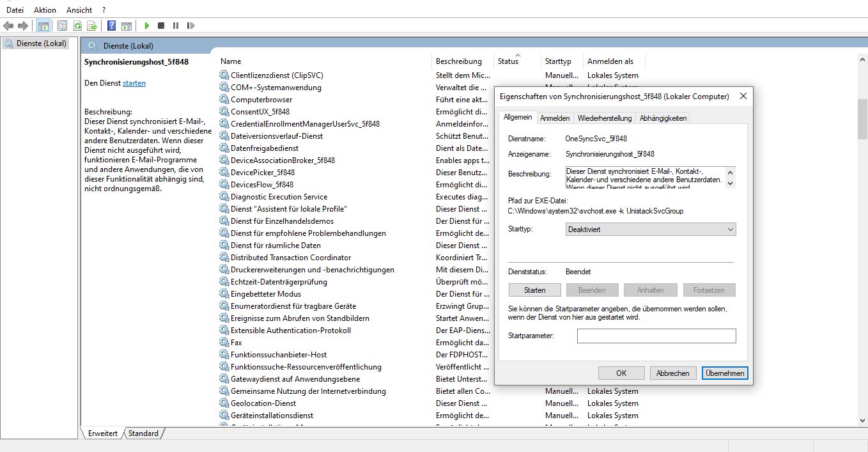Switch to the Anmelden tab
This screenshot has width=868, height=452.
555,118
